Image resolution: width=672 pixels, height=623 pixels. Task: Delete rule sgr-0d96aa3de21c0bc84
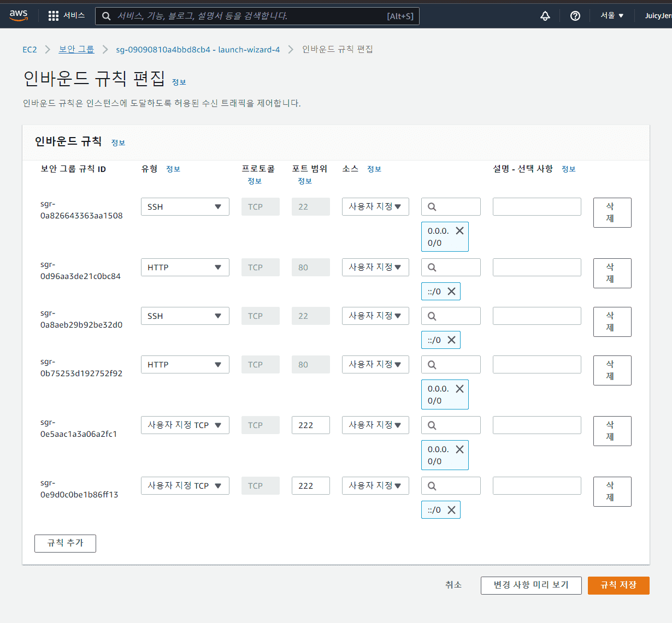click(x=612, y=274)
